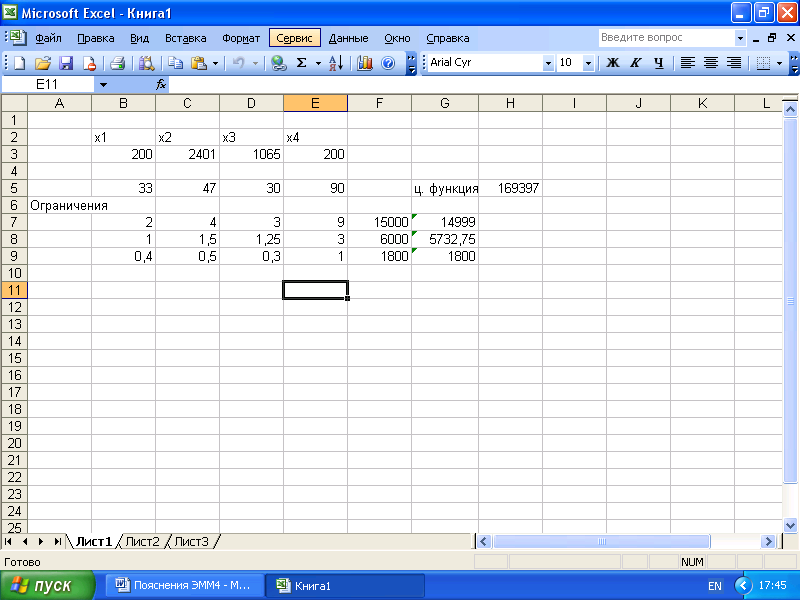Image resolution: width=800 pixels, height=600 pixels.
Task: Select row header 11
Action: (14, 290)
